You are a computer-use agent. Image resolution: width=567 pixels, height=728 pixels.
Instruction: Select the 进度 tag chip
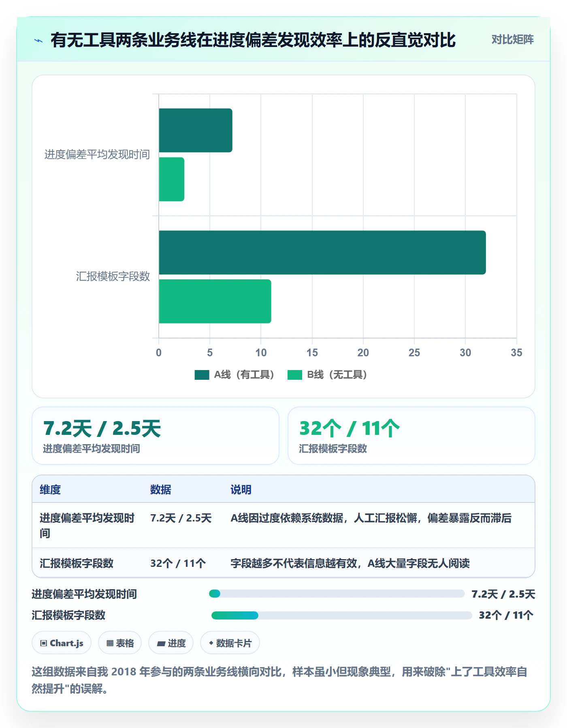[171, 643]
